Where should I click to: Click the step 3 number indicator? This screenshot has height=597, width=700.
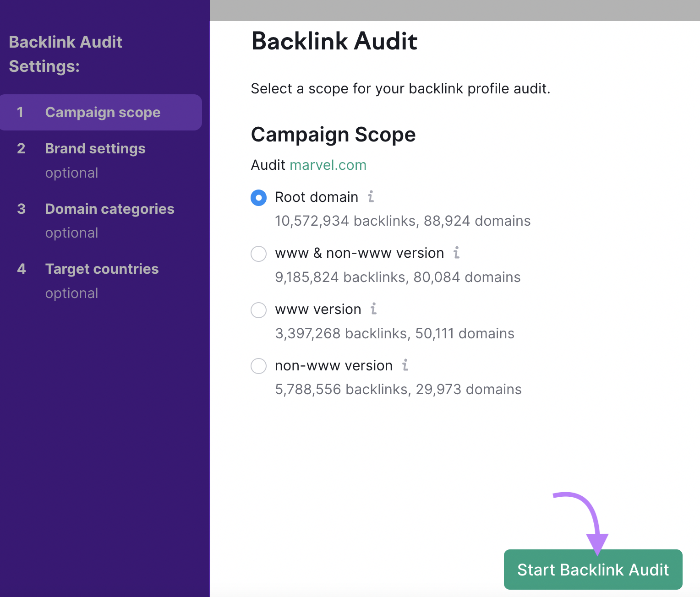click(21, 209)
